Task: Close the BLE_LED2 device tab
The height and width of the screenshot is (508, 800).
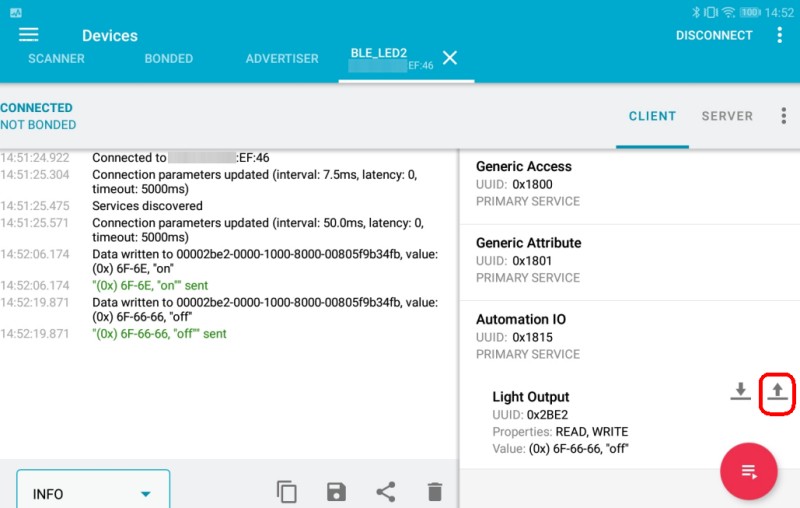Action: click(x=449, y=58)
